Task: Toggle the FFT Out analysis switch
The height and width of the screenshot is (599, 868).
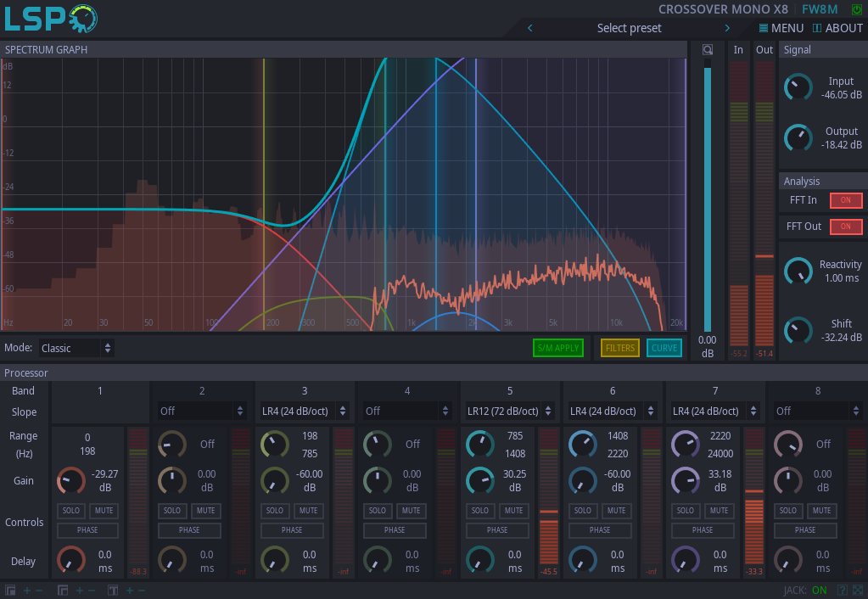Action: pos(845,227)
